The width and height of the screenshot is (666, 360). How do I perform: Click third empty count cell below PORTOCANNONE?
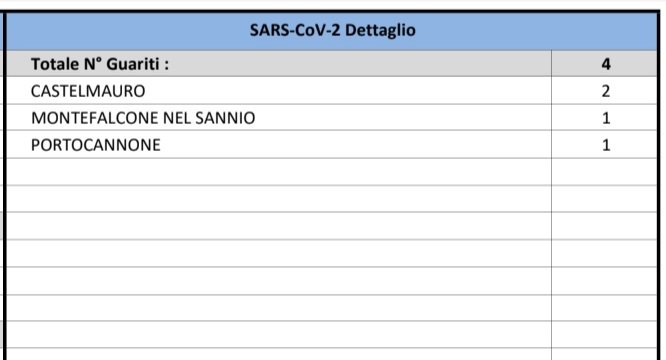click(604, 226)
